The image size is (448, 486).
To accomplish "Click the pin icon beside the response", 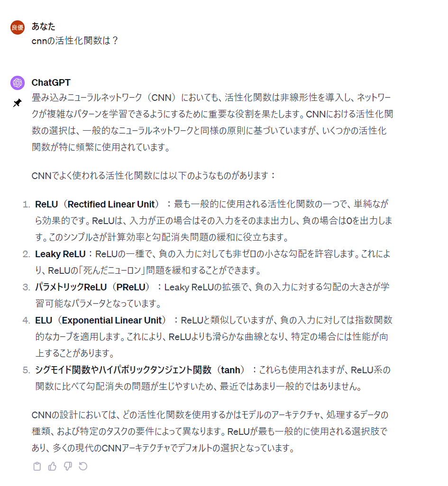I will point(18,103).
